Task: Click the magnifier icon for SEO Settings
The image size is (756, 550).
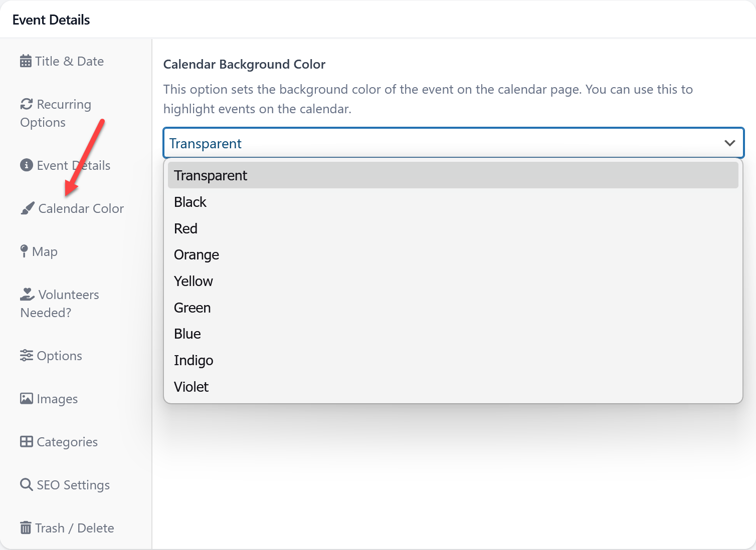Action: (x=27, y=485)
